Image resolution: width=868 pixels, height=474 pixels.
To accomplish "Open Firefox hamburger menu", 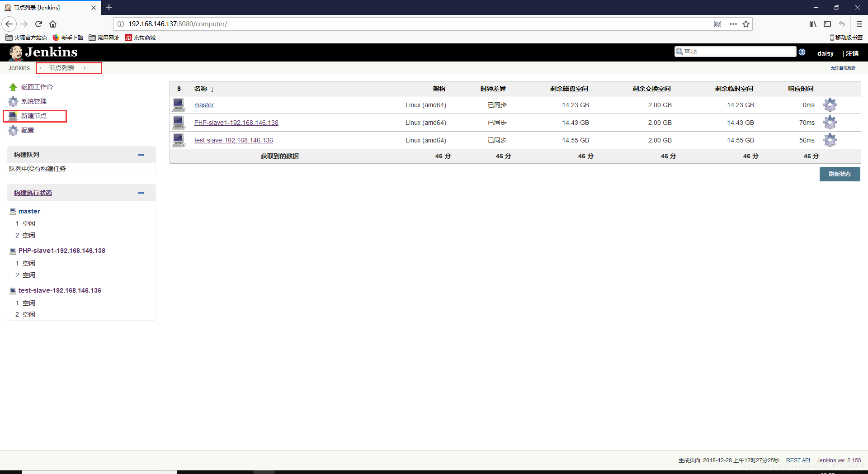I will pos(859,24).
